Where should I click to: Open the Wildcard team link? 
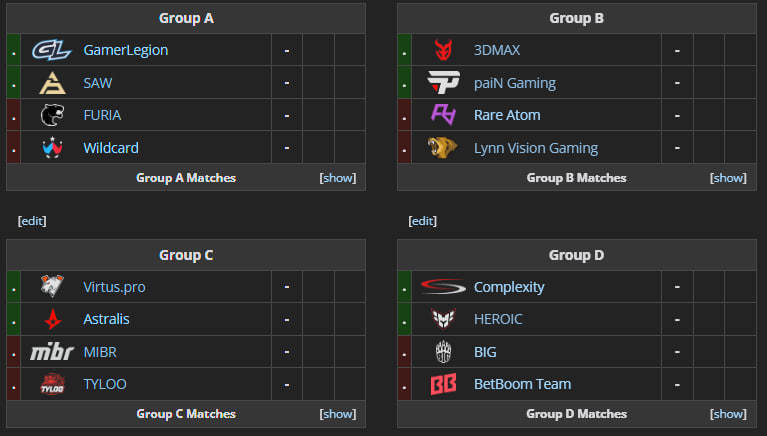coord(111,148)
